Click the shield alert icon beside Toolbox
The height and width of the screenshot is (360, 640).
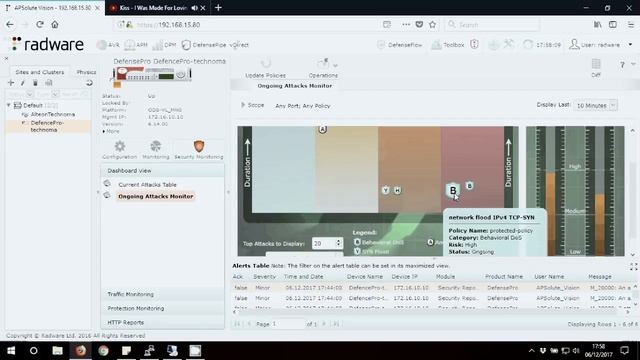click(474, 44)
